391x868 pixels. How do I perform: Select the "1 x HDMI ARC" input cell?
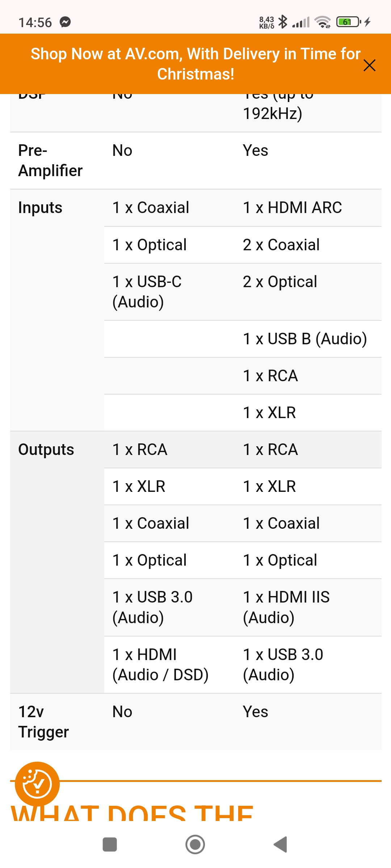(x=292, y=208)
